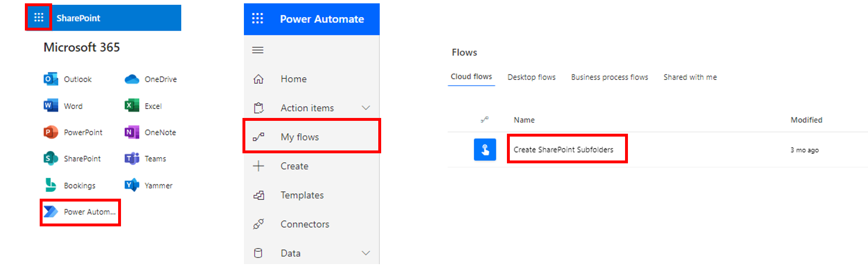Switch to the Business process flows tab
868x277 pixels.
click(609, 77)
